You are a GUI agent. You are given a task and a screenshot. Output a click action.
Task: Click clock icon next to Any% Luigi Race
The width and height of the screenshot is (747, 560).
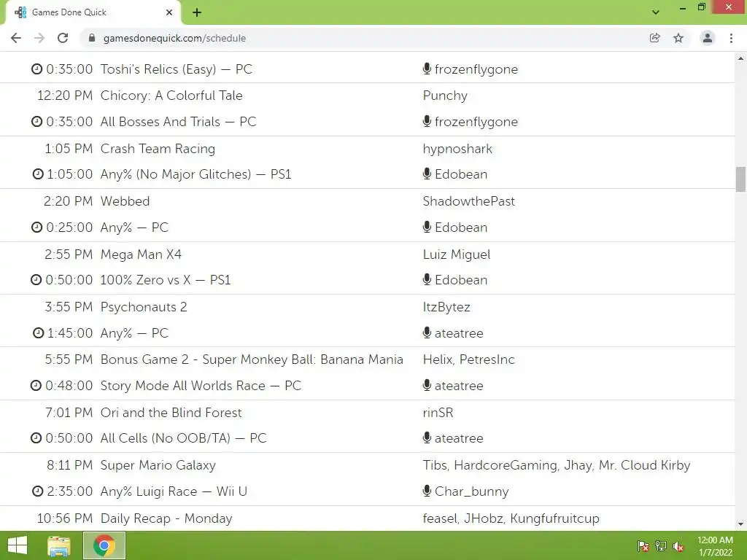click(x=38, y=491)
